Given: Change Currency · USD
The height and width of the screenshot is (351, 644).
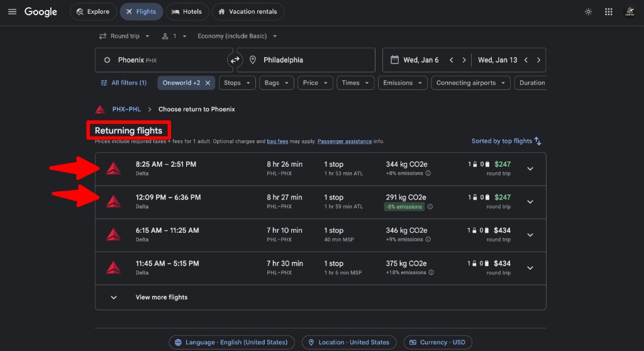Looking at the screenshot, I should 438,342.
